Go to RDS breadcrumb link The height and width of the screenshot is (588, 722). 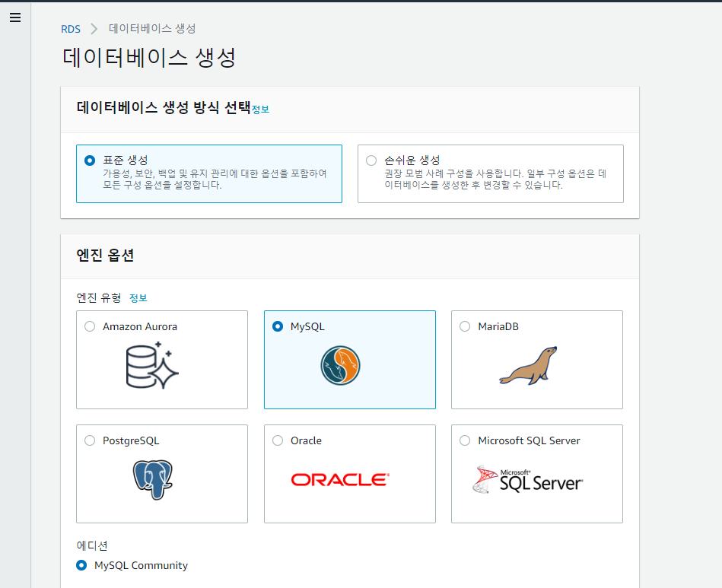click(x=71, y=29)
